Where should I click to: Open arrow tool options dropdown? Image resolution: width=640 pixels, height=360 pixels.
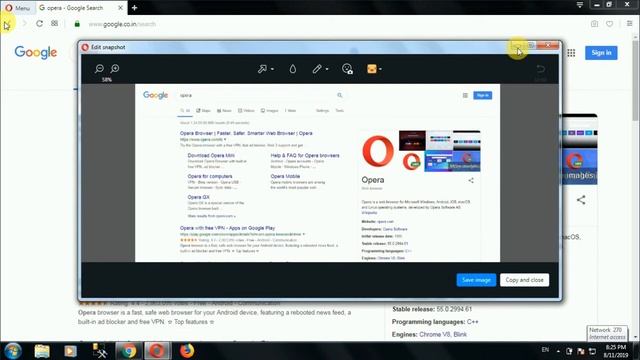coord(272,69)
